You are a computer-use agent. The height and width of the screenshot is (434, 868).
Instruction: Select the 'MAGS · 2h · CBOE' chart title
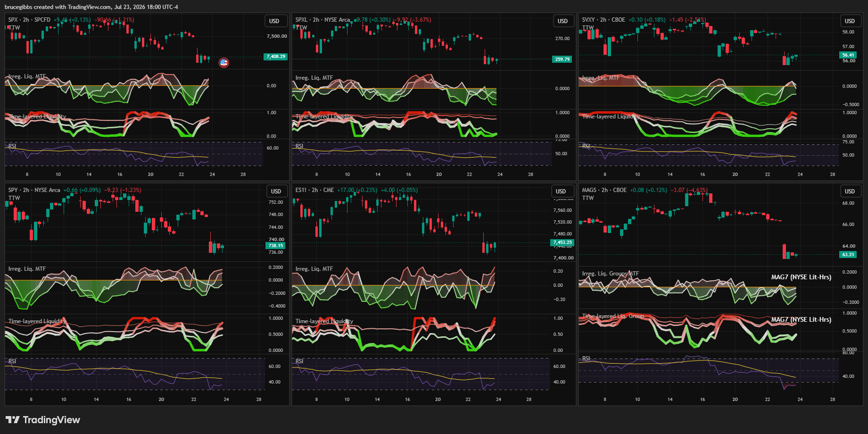point(604,190)
